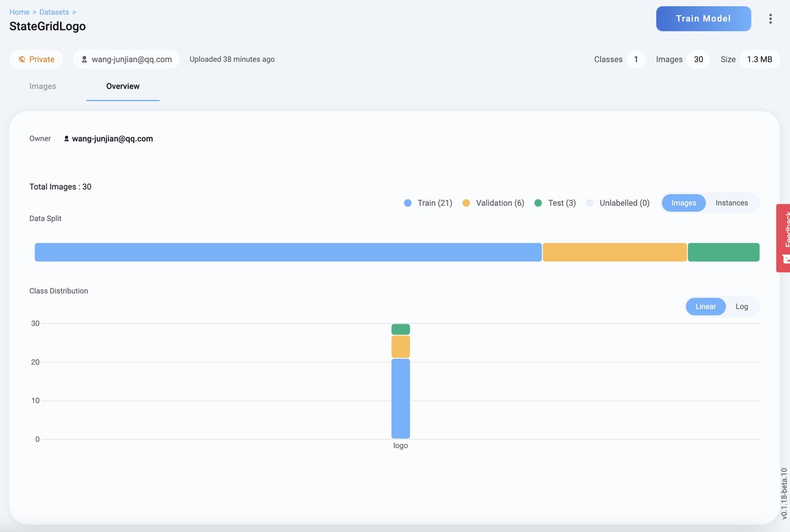Click the user icon beside wang-junjian@qq.com chip
The width and height of the screenshot is (790, 532).
84,59
